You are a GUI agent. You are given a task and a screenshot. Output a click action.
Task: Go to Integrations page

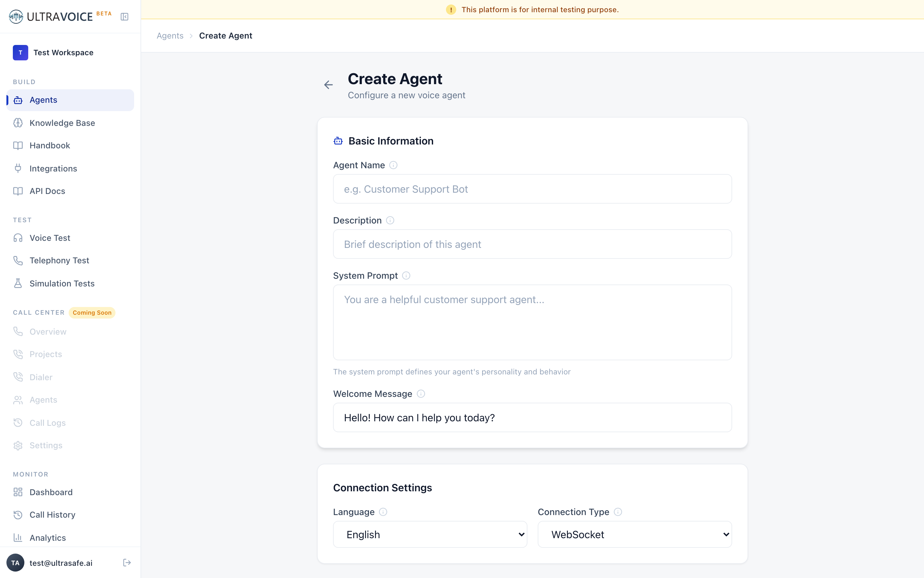[70, 168]
